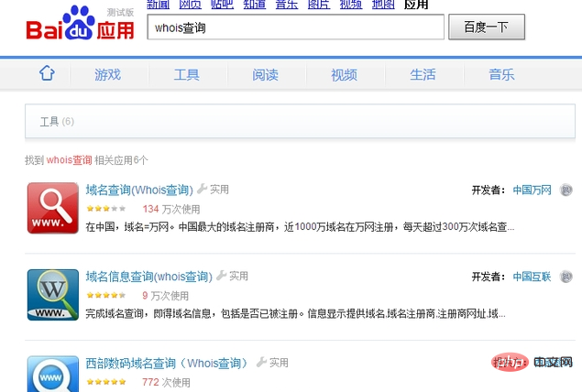Click the 百度一下 search button
Image resolution: width=582 pixels, height=392 pixels.
(x=487, y=27)
